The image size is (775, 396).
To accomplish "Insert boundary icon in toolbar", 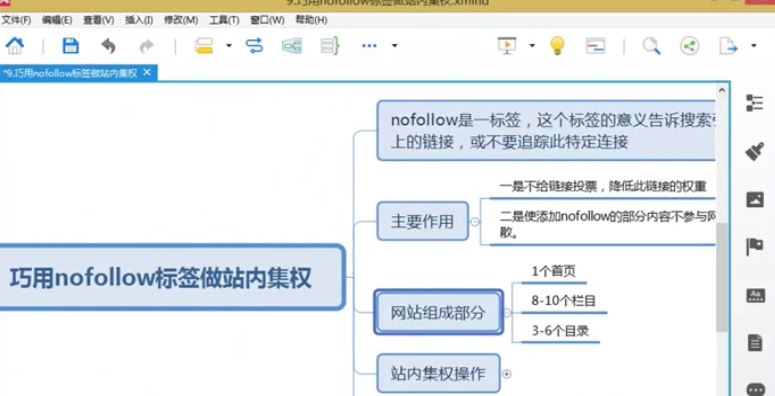I will [x=292, y=46].
